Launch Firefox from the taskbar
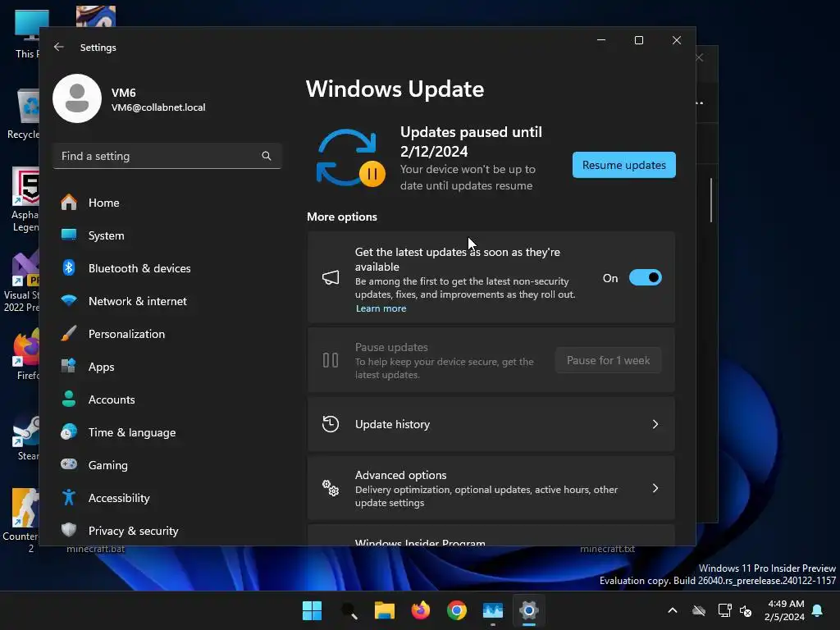Image resolution: width=840 pixels, height=630 pixels. 421,610
